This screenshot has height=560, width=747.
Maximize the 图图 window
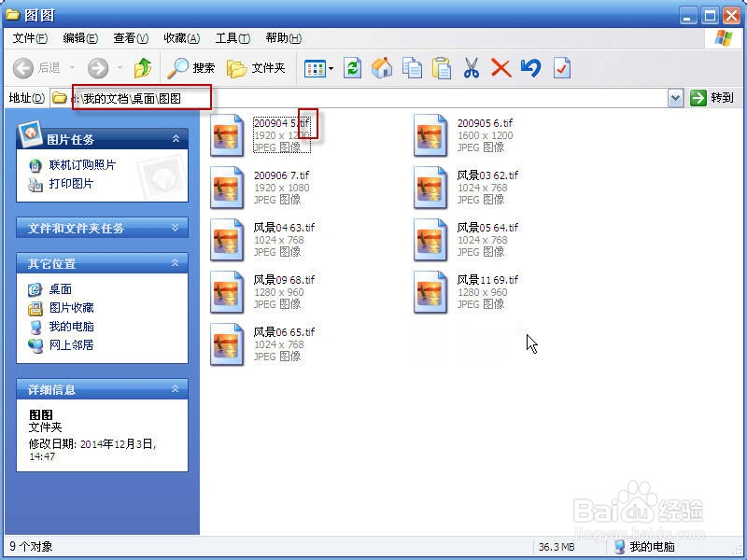(x=710, y=16)
